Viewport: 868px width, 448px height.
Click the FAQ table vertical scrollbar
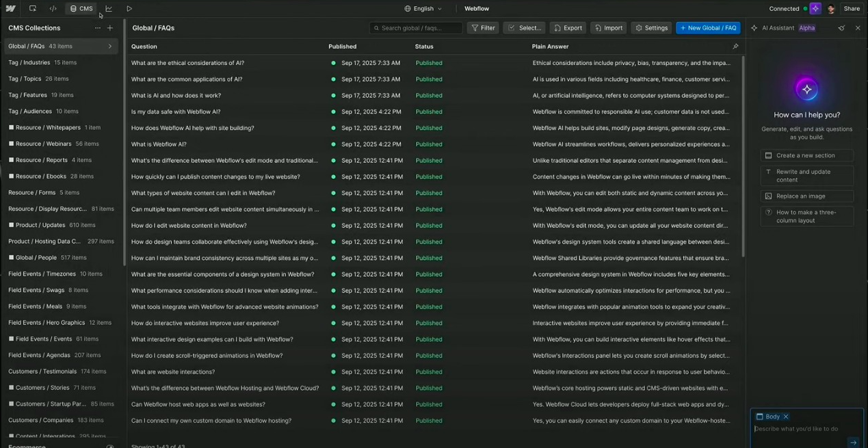(744, 156)
